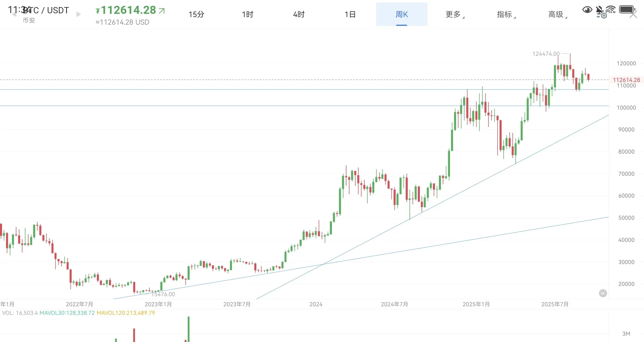Screen dimensions: 644x342
Task: Click the 100000 price axis label
Action: [x=626, y=108]
